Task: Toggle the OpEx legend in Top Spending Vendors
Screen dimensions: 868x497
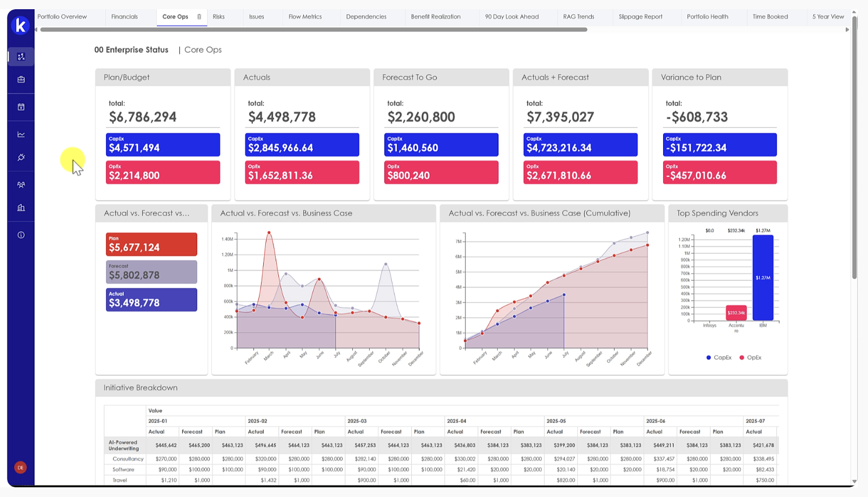Action: 750,358
